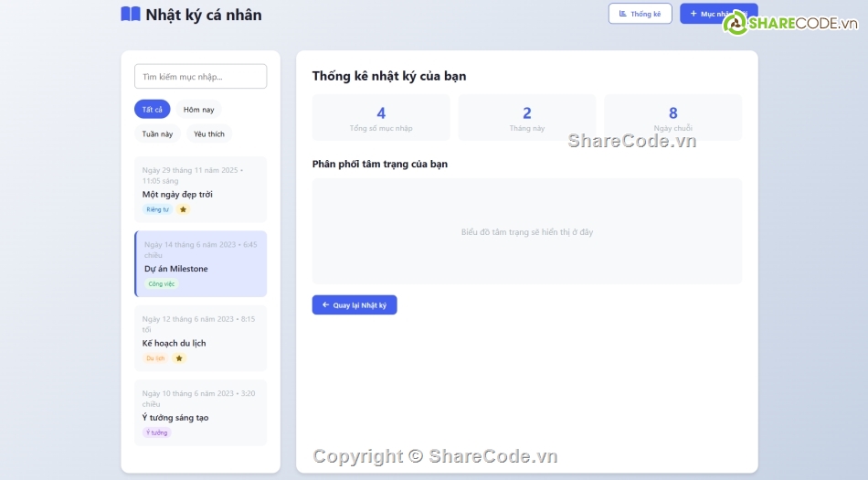Open the Dự án Milestone entry
This screenshot has height=480, width=868.
point(200,264)
